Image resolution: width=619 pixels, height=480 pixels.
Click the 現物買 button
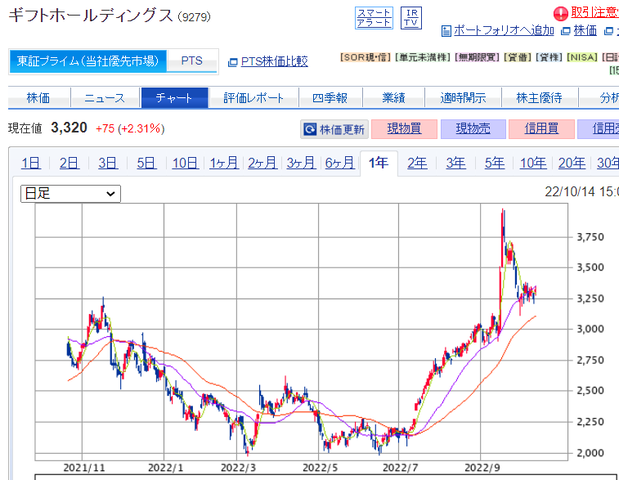coord(404,129)
